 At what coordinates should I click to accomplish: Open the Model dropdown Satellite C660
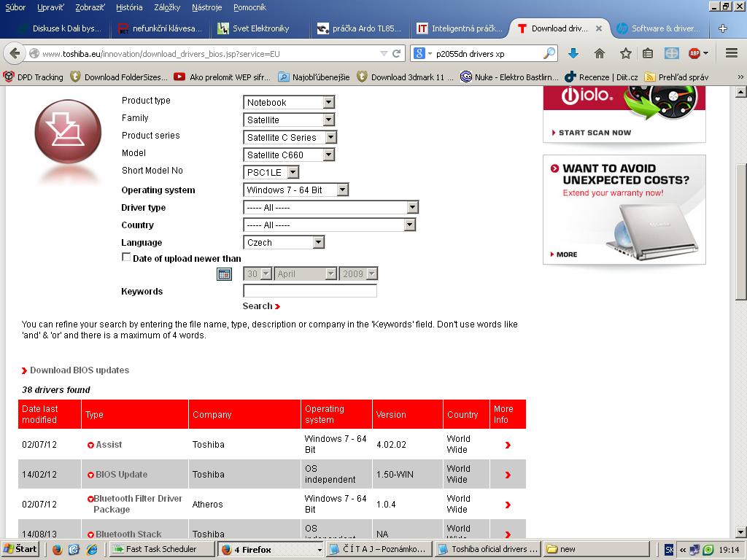point(289,155)
